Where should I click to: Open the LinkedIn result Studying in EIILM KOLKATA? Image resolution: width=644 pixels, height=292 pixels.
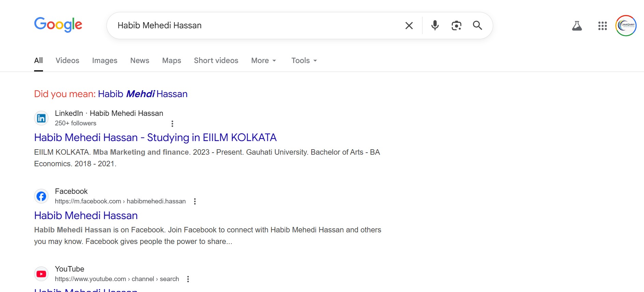pyautogui.click(x=155, y=138)
